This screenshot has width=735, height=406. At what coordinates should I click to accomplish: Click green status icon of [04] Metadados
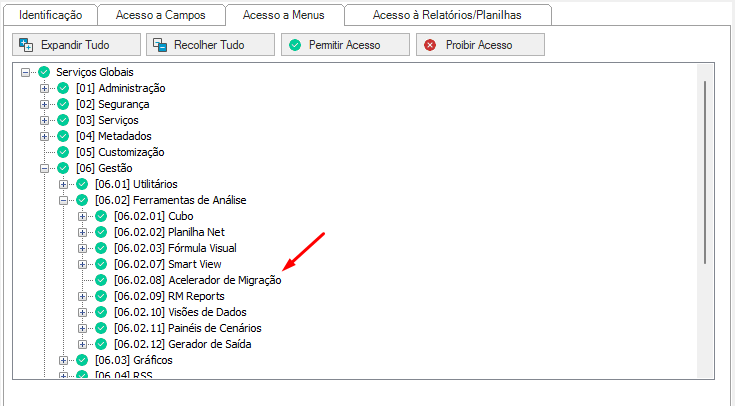63,136
